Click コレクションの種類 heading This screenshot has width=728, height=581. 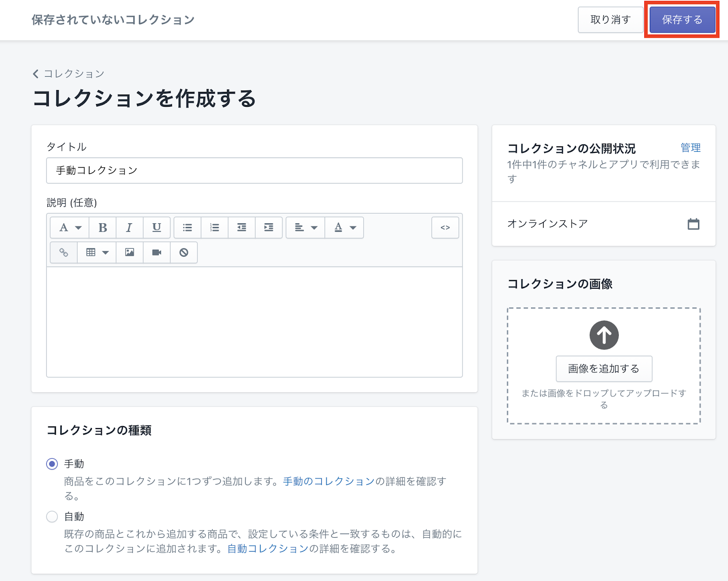coord(99,430)
